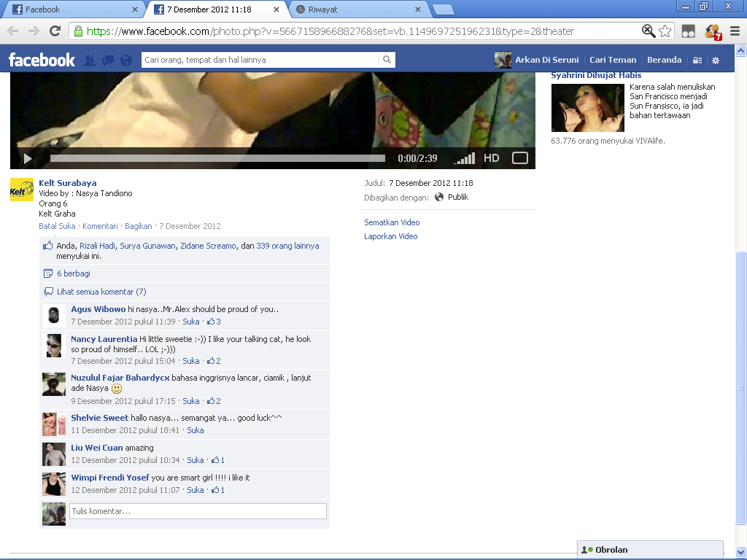Open the messages icon in Facebook header

coord(108,60)
